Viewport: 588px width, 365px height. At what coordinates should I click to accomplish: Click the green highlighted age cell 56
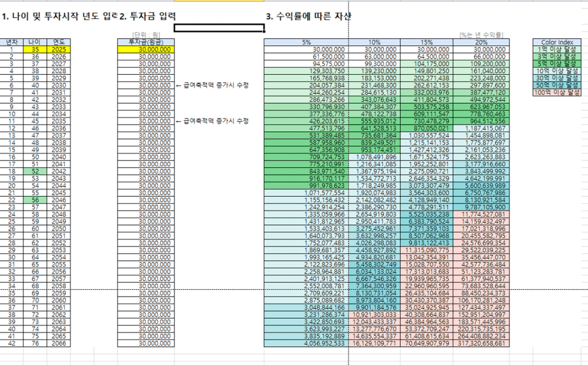pos(35,199)
